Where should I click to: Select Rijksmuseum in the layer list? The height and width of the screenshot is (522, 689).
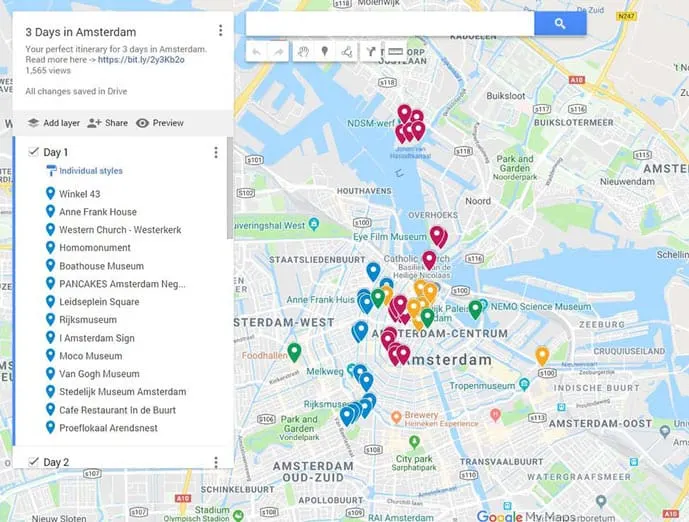(88, 320)
